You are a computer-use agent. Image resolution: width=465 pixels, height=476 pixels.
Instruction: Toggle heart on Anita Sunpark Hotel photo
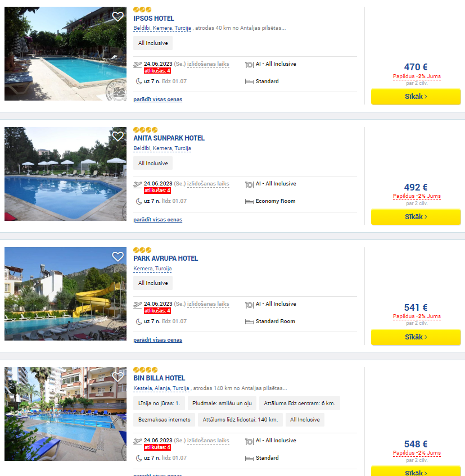118,137
